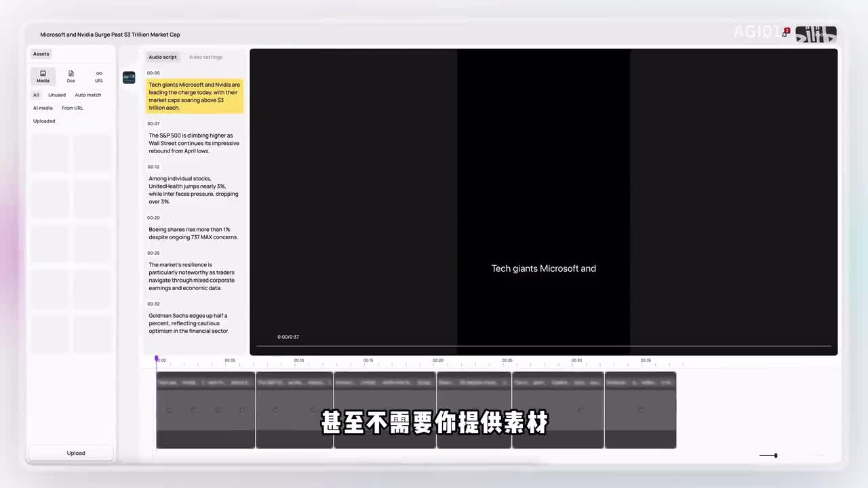Select the first clip on the timeline
The image size is (868, 488).
coord(205,409)
